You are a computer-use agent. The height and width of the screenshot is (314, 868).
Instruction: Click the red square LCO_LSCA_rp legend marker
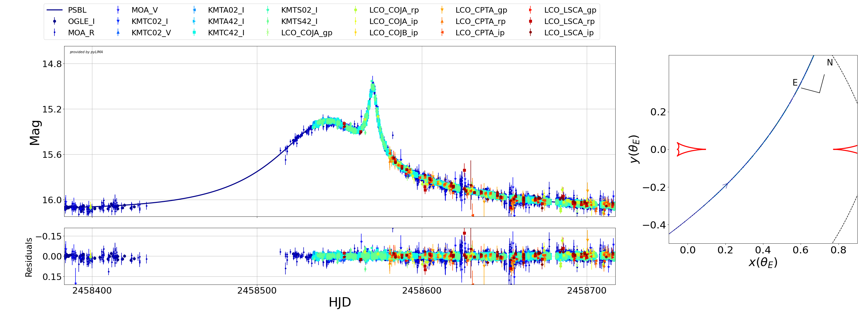click(530, 22)
